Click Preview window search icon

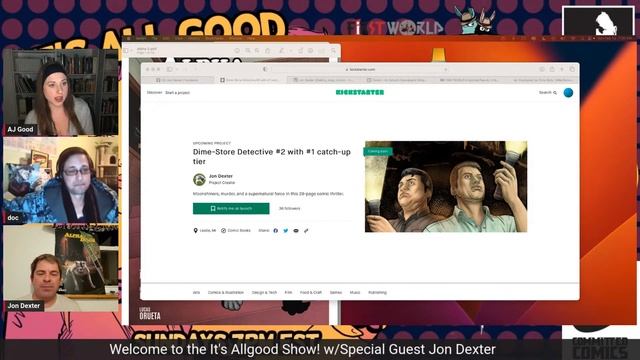point(333,51)
